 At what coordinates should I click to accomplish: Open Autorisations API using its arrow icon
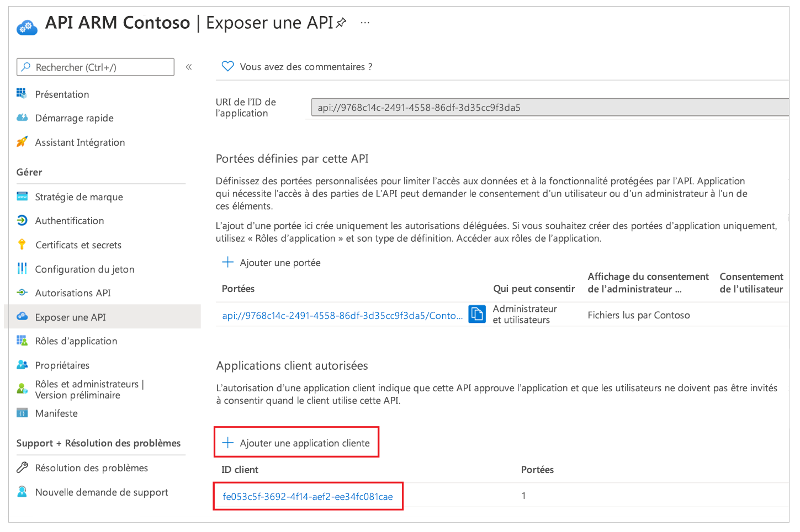coord(22,293)
